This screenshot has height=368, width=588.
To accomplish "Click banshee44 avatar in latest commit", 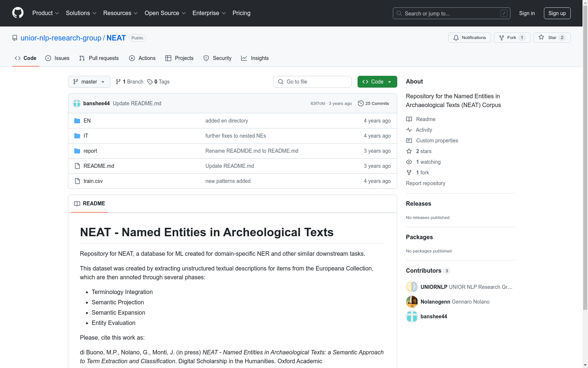I will 77,103.
